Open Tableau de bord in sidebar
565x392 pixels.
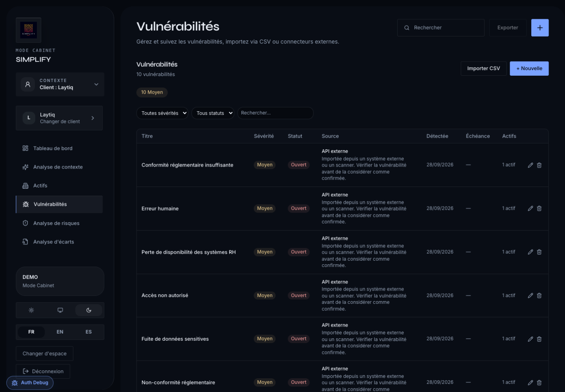(x=59, y=148)
